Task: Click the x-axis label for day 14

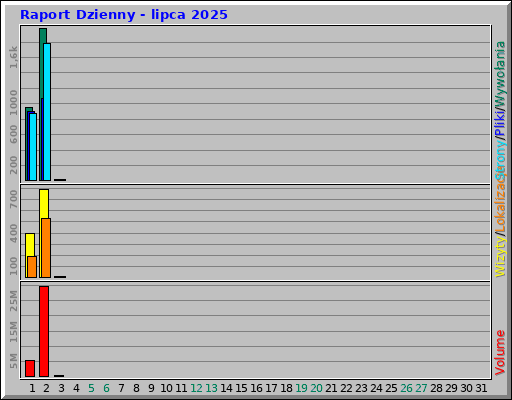Action: [226, 388]
